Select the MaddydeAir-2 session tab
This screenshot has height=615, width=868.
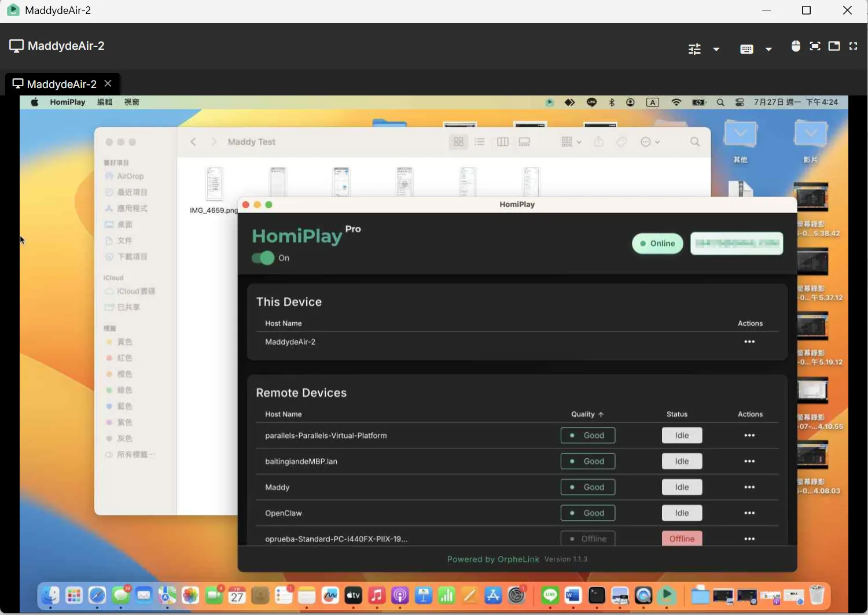click(x=62, y=84)
